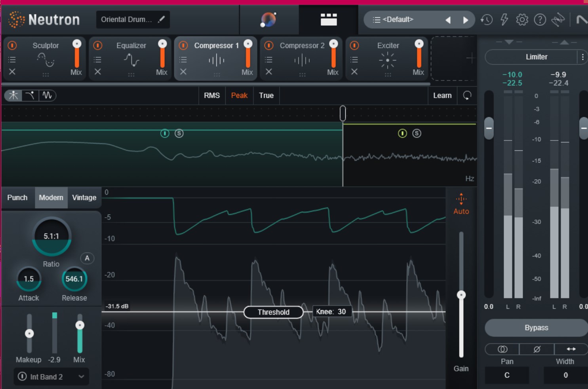The width and height of the screenshot is (588, 389).
Task: Click the Pan value field
Action: tap(507, 375)
